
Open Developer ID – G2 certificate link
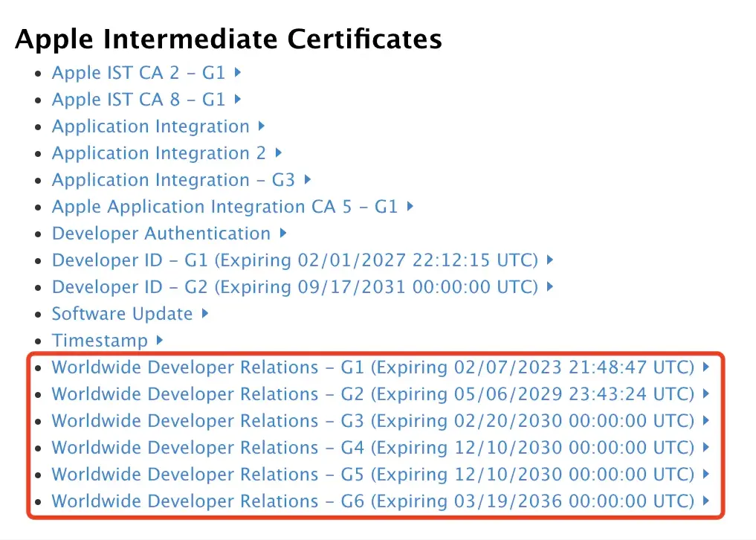[x=294, y=287]
